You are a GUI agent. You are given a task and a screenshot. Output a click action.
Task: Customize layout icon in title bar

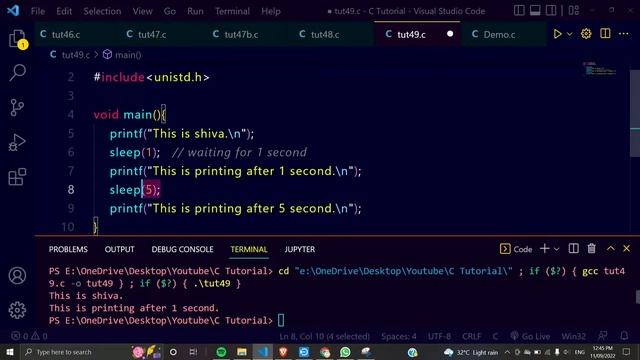(573, 10)
